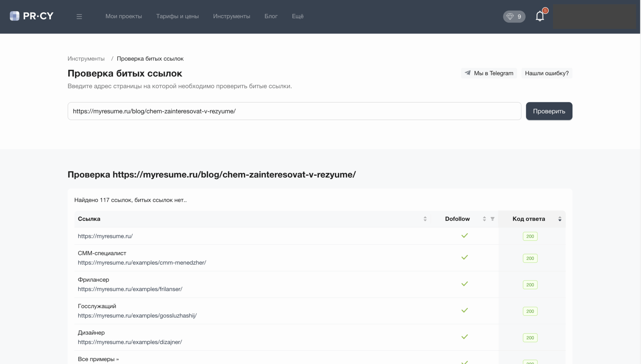Click the Dofollow column filter icon

click(x=492, y=219)
